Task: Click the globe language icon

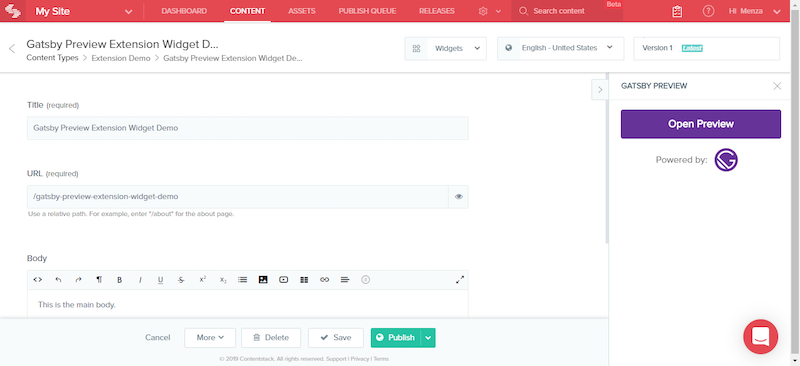Action: (508, 48)
